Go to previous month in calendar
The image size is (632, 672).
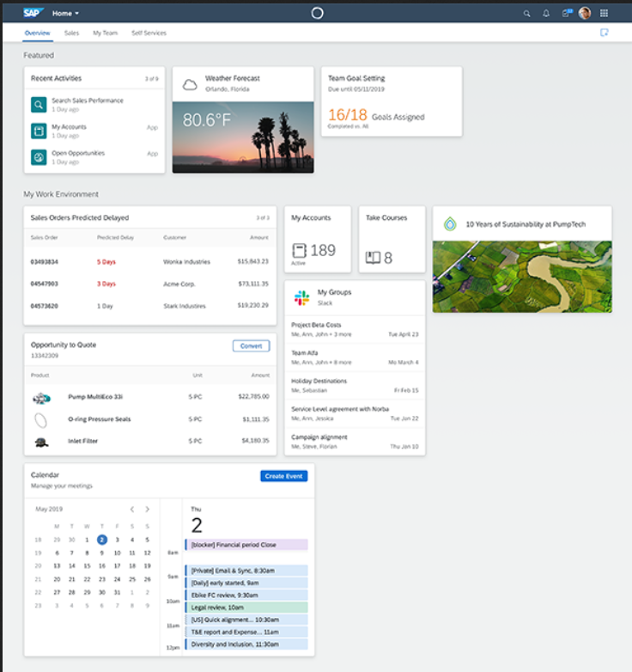[x=131, y=509]
